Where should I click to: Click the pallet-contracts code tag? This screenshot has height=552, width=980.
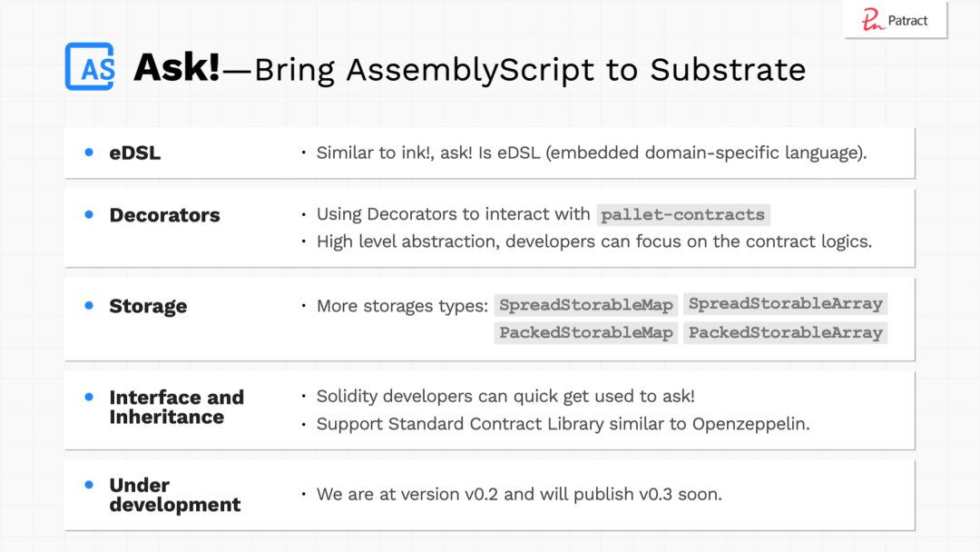click(x=683, y=215)
